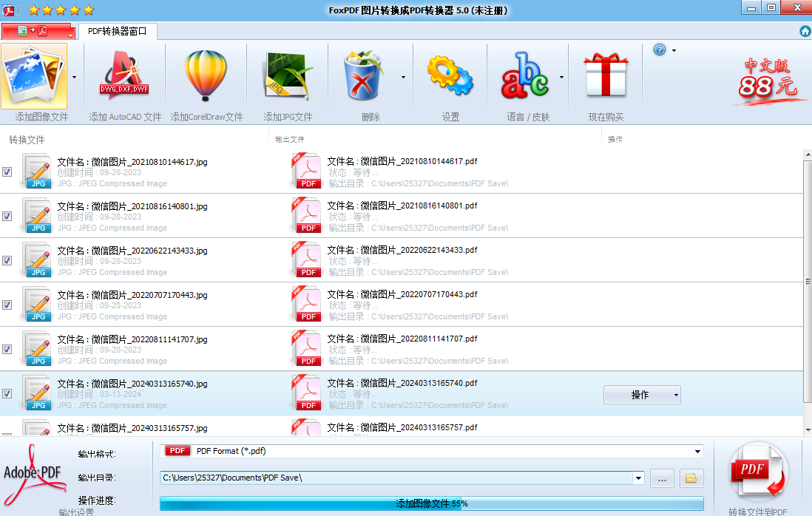812x516 pixels.
Task: Click the file list vertical scrollbar
Action: (808, 281)
